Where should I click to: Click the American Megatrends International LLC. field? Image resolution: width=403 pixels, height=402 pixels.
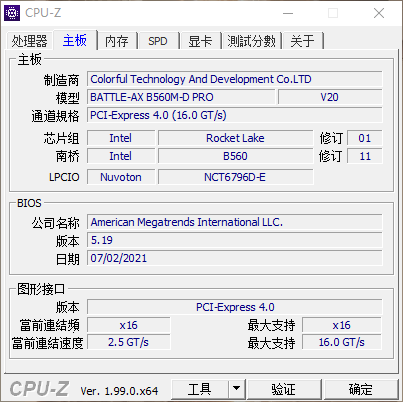[x=235, y=222]
